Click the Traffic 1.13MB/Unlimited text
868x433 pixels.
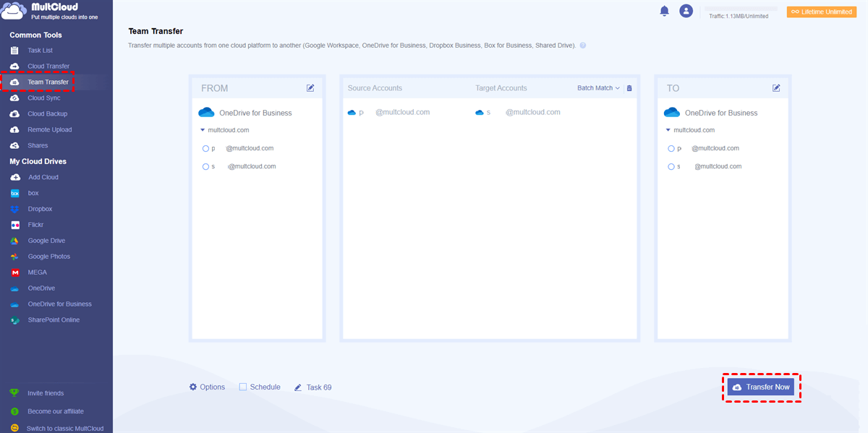tap(739, 16)
